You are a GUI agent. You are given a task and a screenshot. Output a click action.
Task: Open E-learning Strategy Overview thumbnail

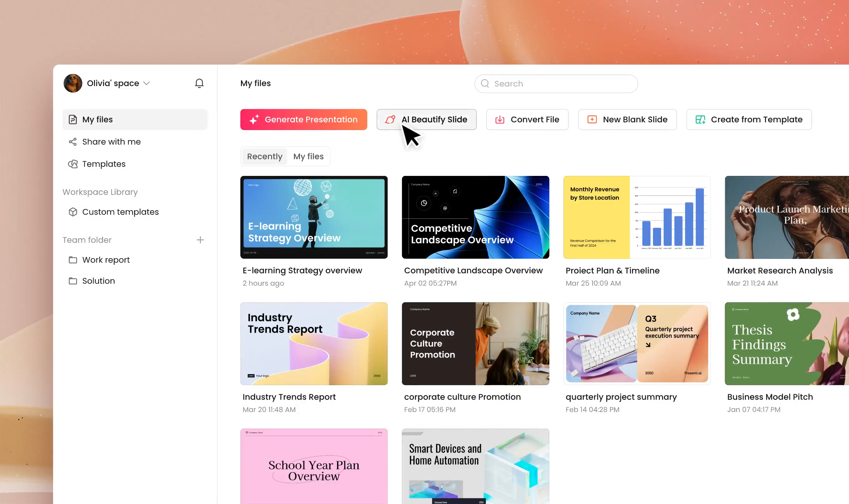[x=314, y=217]
